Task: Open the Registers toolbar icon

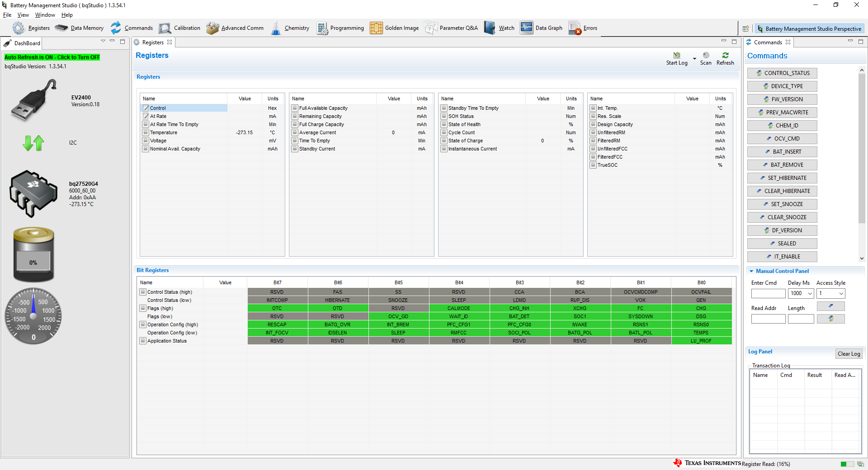Action: [19, 28]
